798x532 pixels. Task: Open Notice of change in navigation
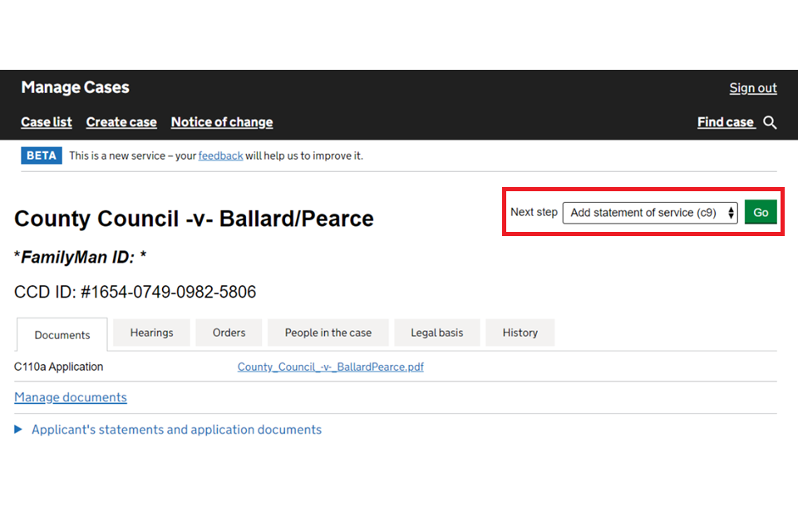[221, 122]
